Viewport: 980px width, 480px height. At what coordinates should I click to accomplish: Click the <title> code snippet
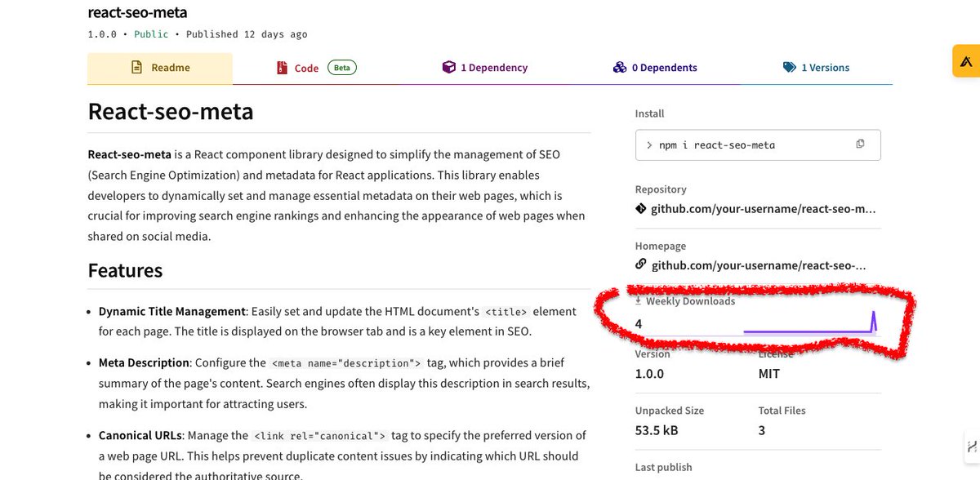pos(506,312)
